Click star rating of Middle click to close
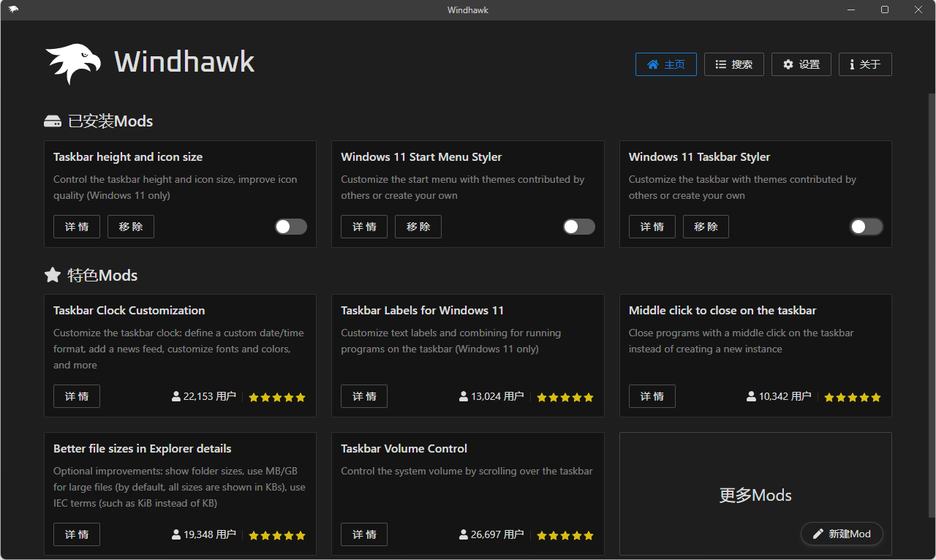Image resolution: width=936 pixels, height=560 pixels. coord(853,397)
